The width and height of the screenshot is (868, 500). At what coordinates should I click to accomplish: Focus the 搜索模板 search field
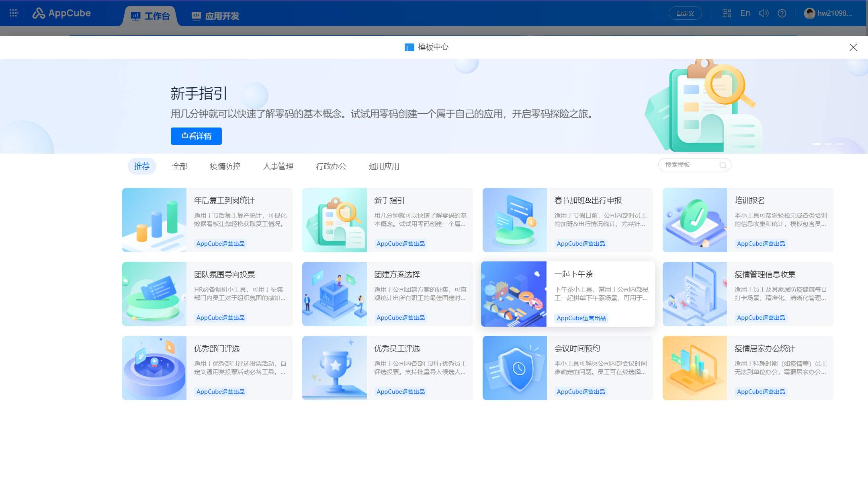point(694,165)
